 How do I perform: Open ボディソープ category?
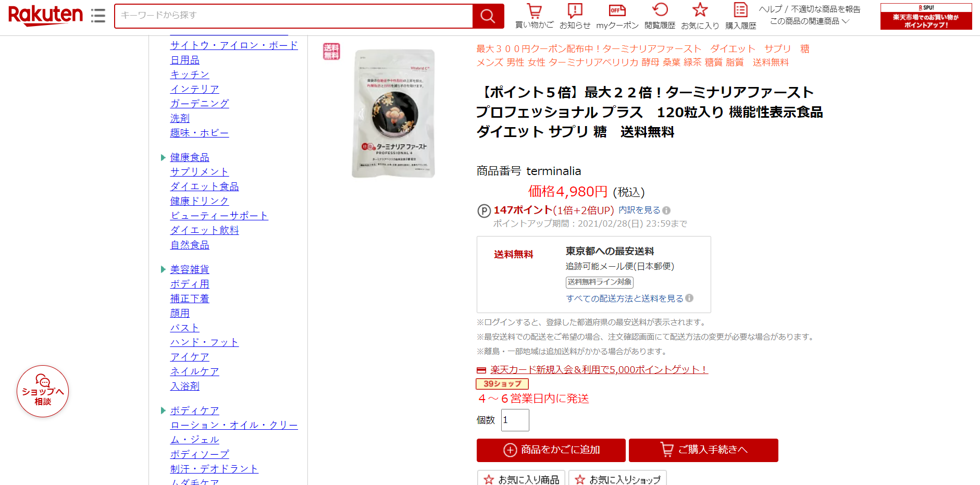pyautogui.click(x=200, y=454)
